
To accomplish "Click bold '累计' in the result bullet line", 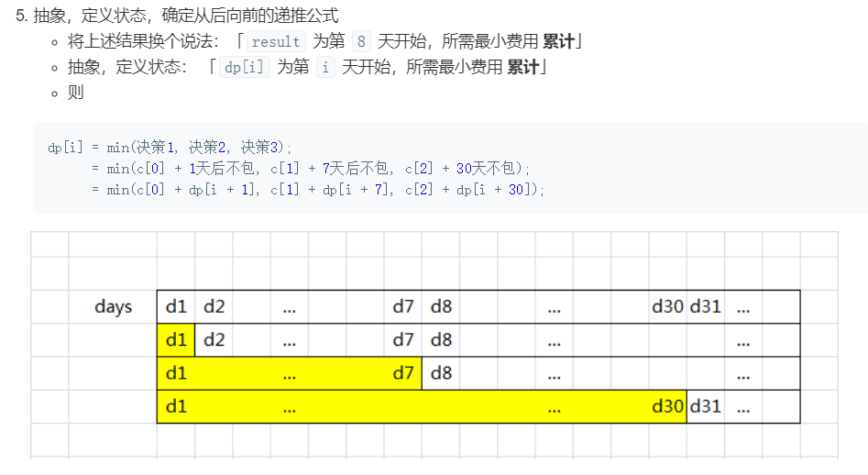I will pyautogui.click(x=558, y=41).
